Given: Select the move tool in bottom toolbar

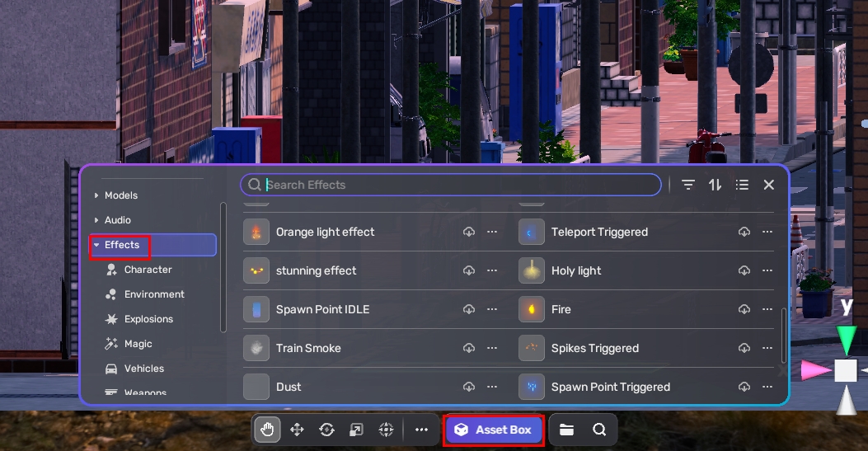Looking at the screenshot, I should [297, 430].
